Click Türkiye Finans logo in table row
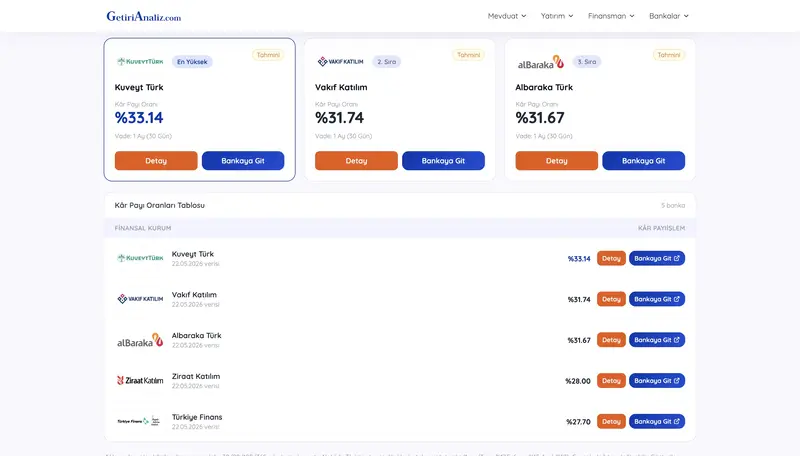Screen dimensions: 800x456 coord(139,421)
